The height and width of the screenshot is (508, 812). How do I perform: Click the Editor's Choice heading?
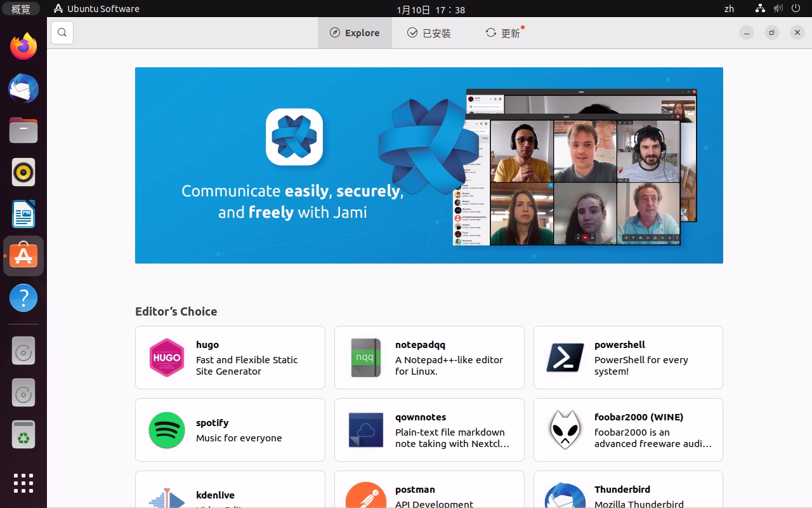(x=176, y=311)
